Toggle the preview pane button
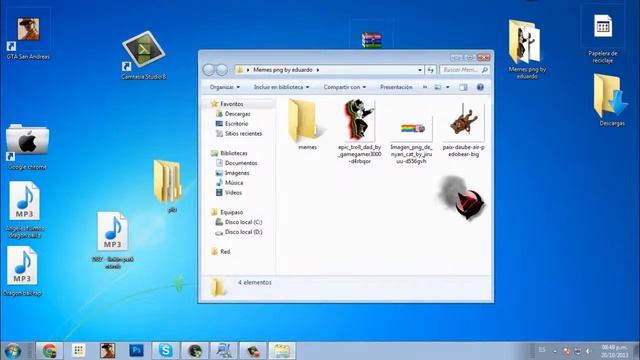 click(463, 87)
